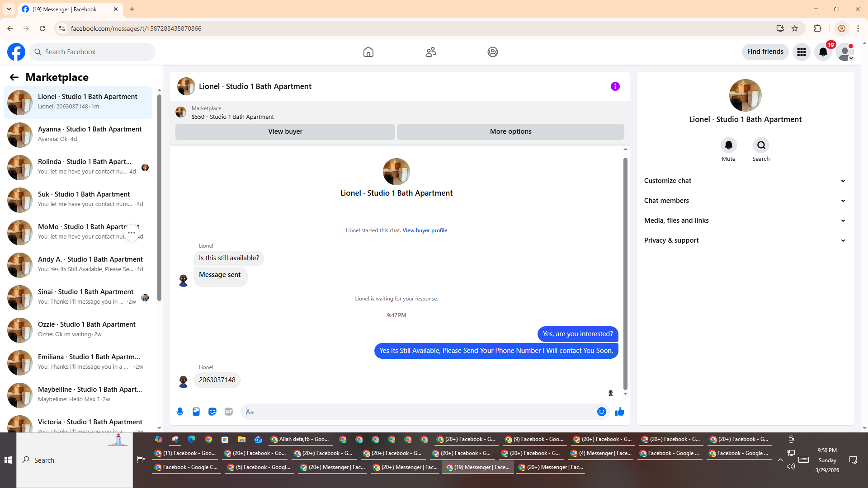Record a voice clip with microphone
This screenshot has height=488, width=868.
pos(180,412)
